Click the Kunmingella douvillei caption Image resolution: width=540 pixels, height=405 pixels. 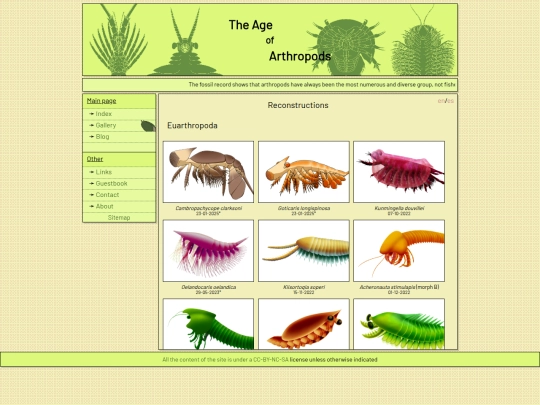(399, 208)
